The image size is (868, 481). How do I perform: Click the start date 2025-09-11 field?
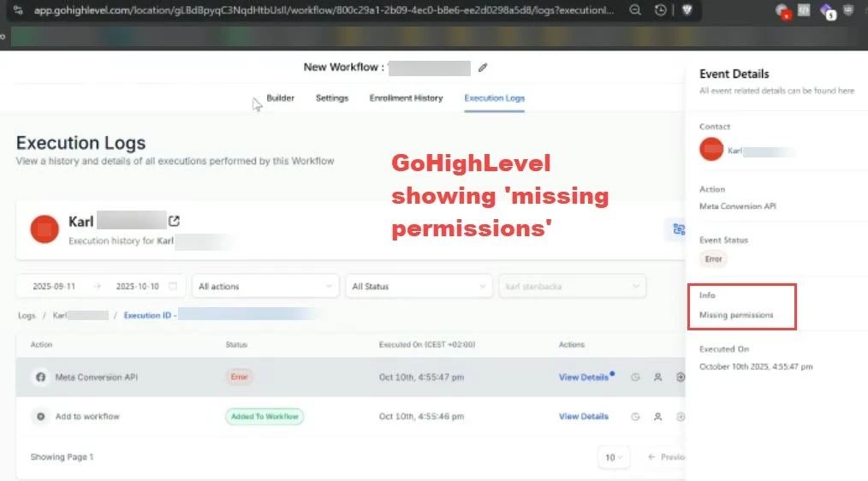point(54,286)
